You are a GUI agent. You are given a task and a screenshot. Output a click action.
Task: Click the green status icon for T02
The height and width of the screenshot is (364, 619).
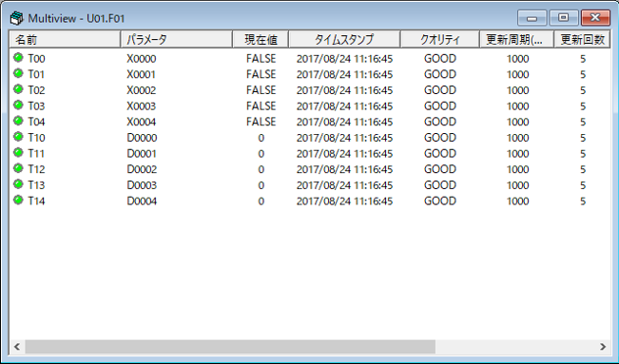(x=18, y=89)
